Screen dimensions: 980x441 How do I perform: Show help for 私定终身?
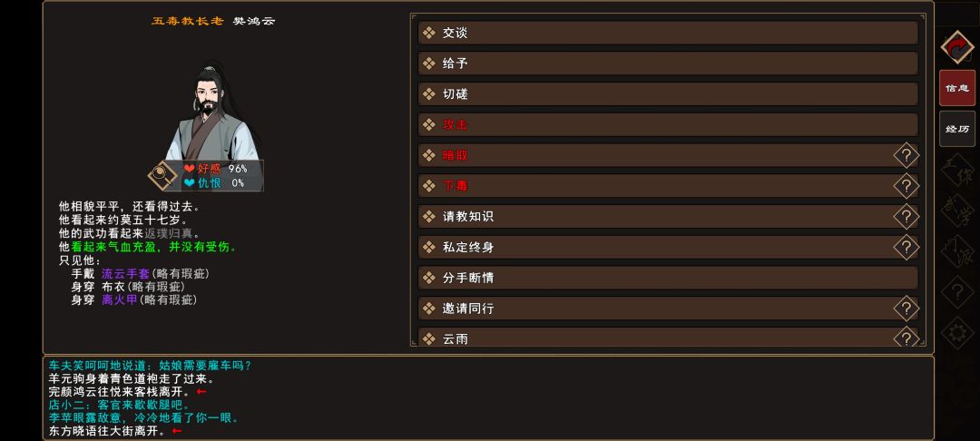906,247
